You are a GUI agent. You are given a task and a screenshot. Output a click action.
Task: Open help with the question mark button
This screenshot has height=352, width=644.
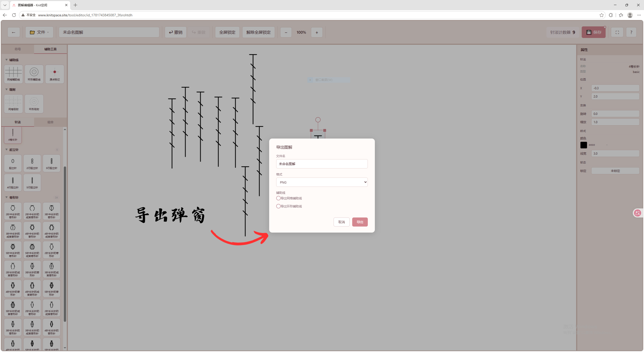631,32
